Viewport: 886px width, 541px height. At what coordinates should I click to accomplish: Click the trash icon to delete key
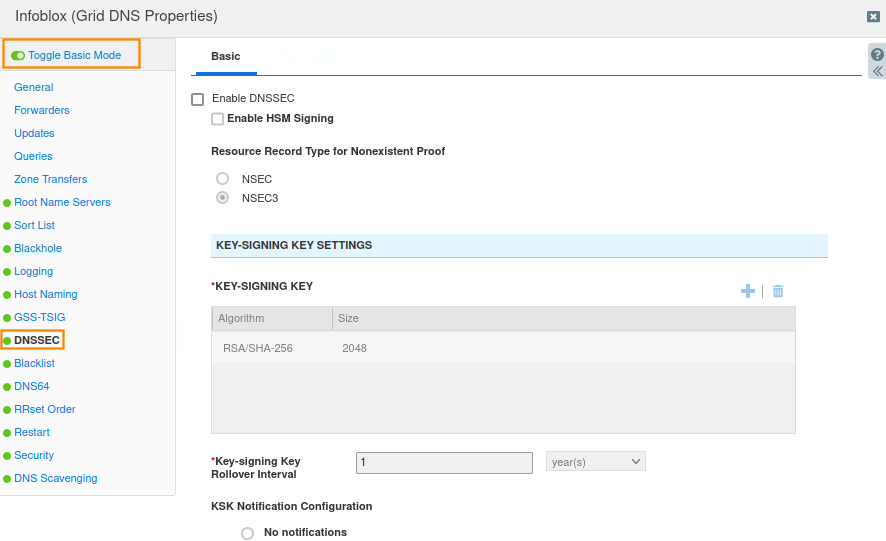[778, 291]
